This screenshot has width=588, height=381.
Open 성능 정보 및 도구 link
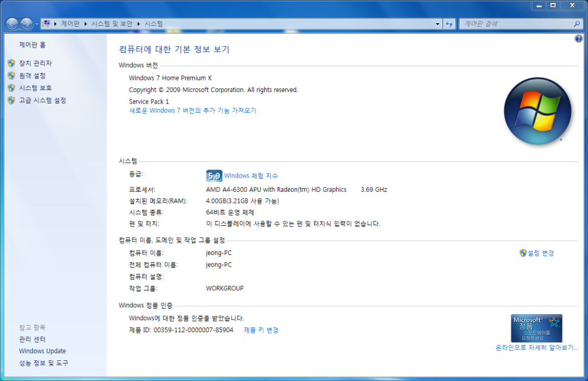[43, 363]
